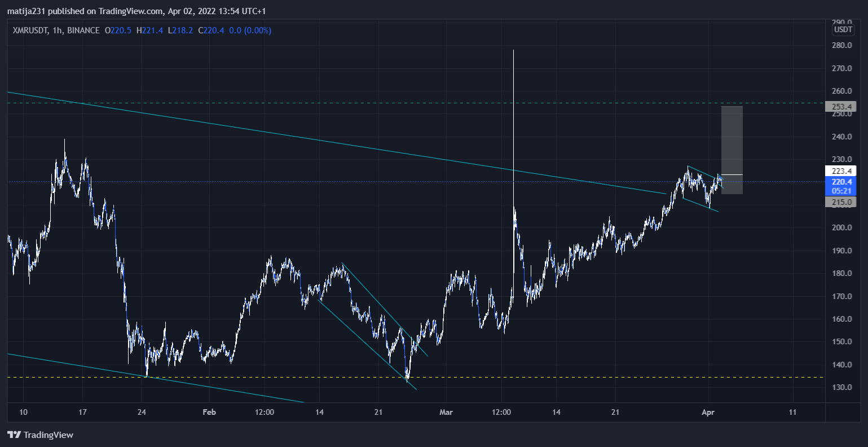Click the 05:21 countdown timer label

(x=840, y=191)
